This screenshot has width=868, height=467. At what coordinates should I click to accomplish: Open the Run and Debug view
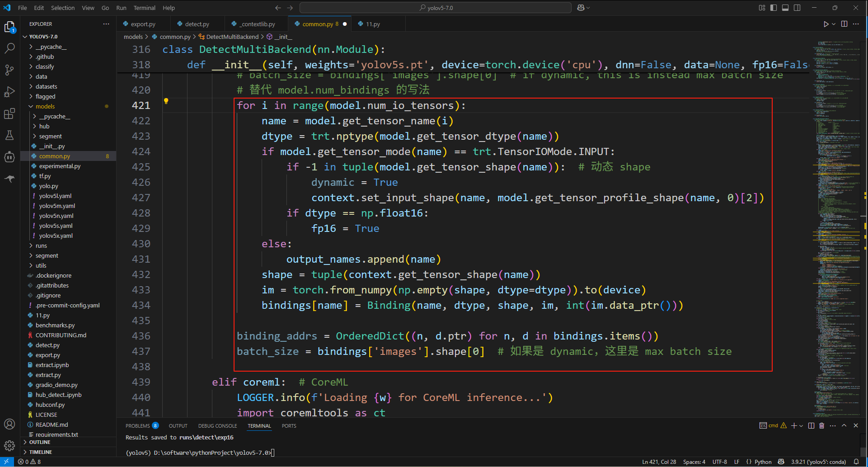(x=10, y=91)
